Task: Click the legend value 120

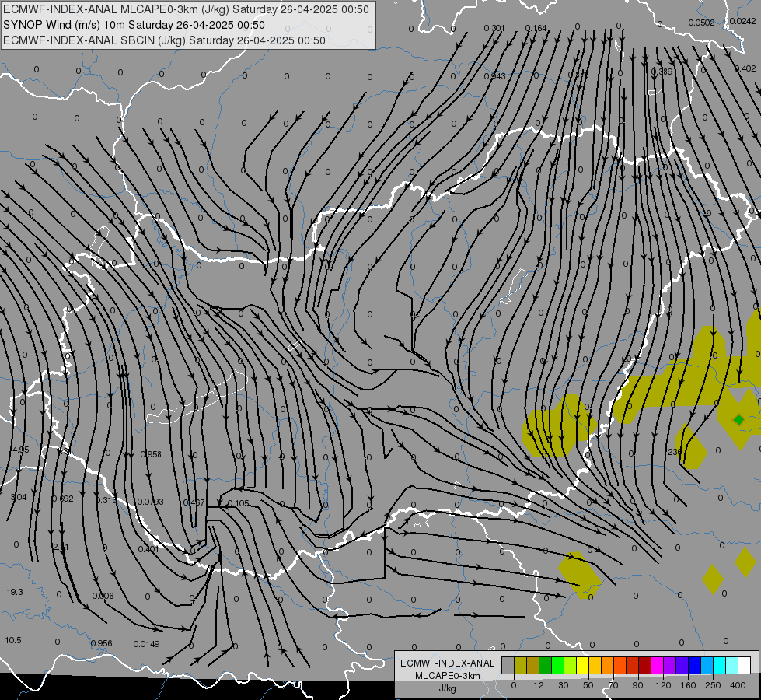Action: (x=663, y=685)
